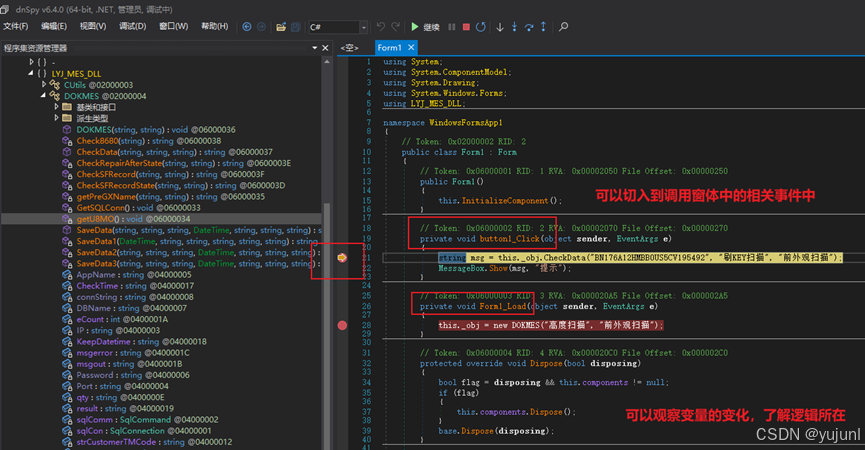Open the 视图(V) menu
865x450 pixels.
pyautogui.click(x=93, y=26)
